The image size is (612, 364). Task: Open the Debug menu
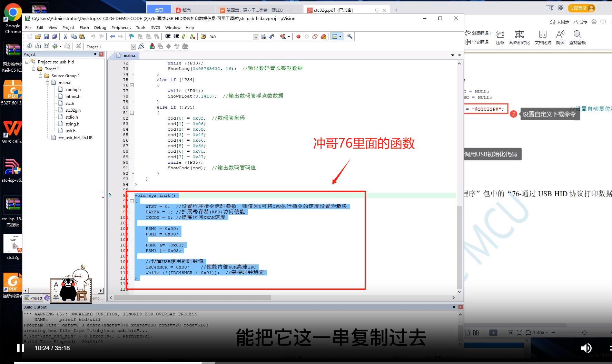click(100, 28)
